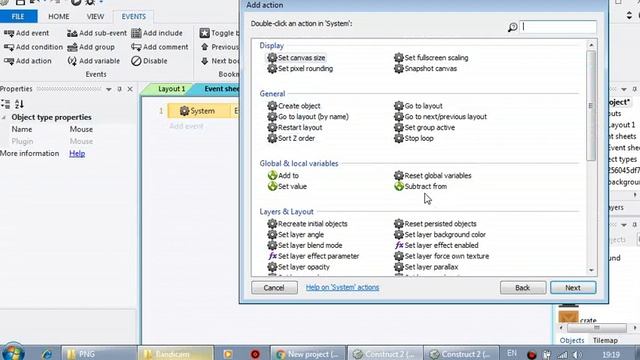This screenshot has height=360, width=640.
Task: Select the Create object action
Action: [294, 106]
